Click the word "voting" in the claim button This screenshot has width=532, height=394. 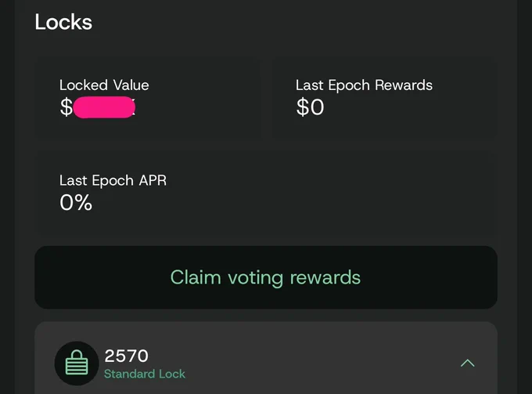tap(255, 278)
